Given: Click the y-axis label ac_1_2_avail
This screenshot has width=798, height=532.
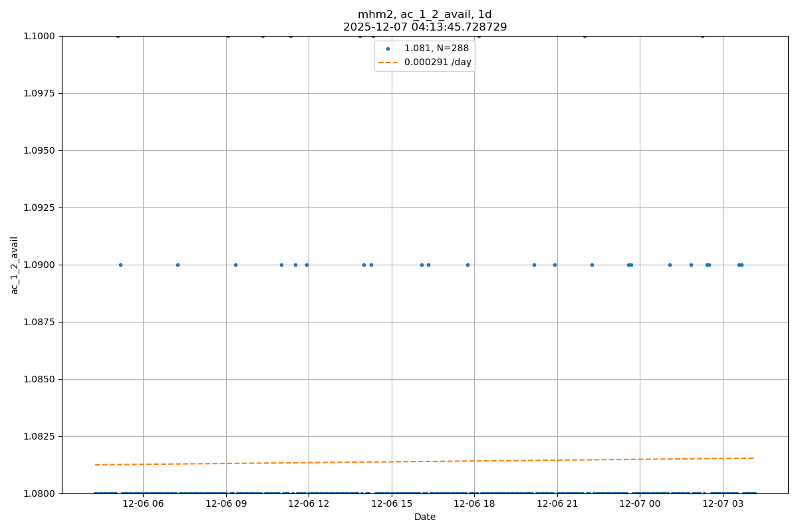Looking at the screenshot, I should click(15, 265).
